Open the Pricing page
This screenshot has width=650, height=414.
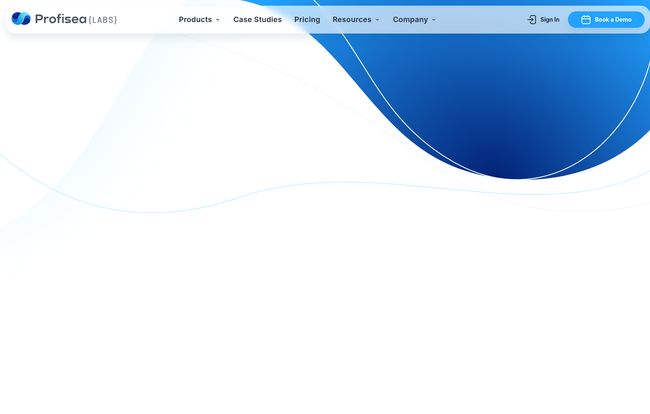[307, 19]
